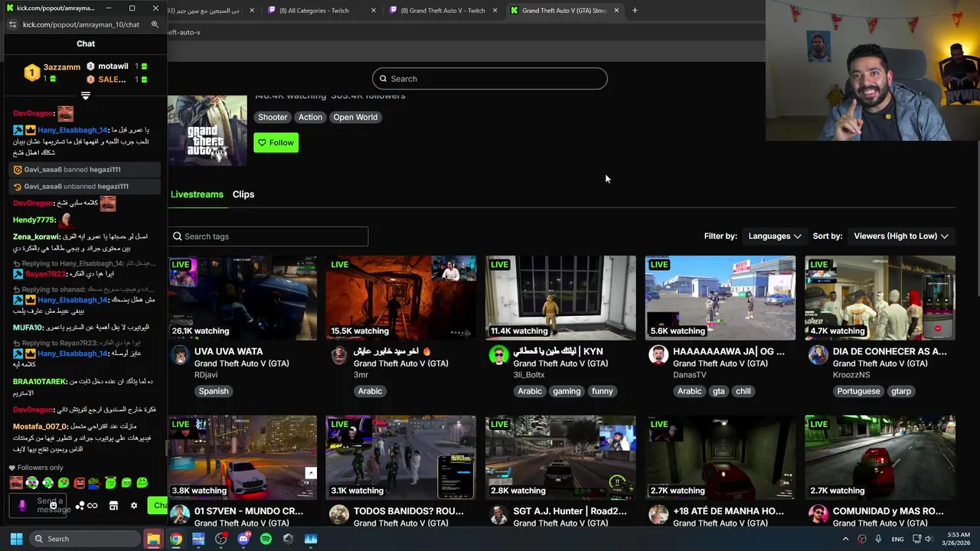
Task: Insert the frog with rose emote
Action: (93, 483)
